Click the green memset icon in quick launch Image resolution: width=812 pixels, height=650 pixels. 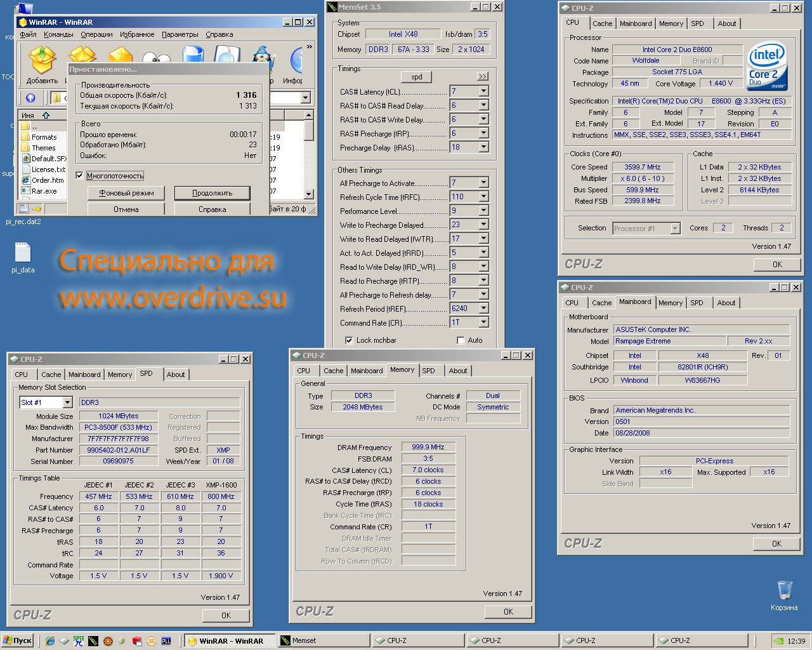93,641
